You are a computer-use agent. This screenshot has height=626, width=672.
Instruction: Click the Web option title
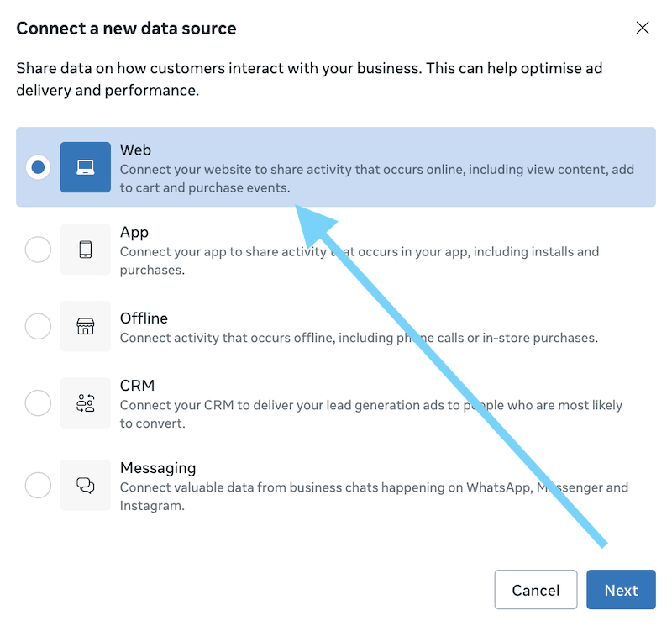click(x=135, y=150)
